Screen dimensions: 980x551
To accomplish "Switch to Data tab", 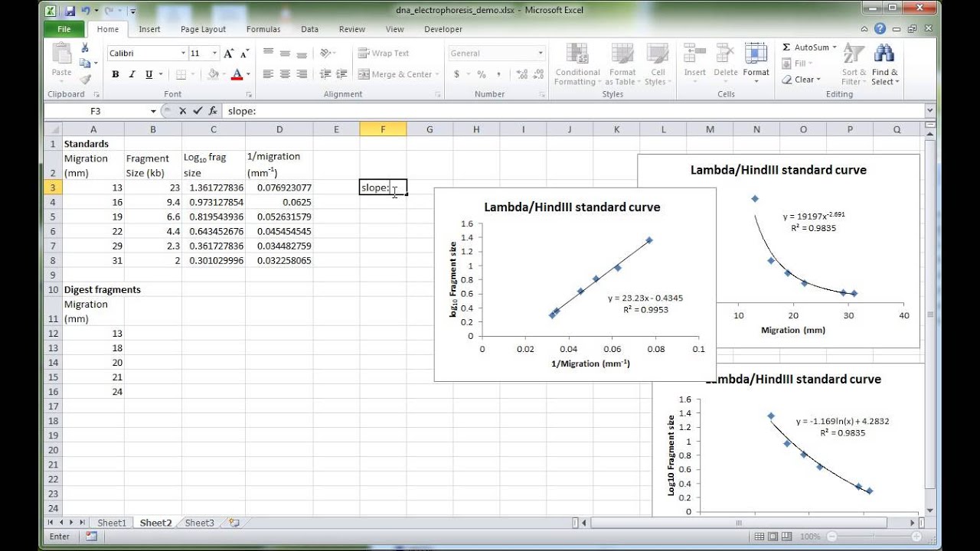I will click(309, 29).
